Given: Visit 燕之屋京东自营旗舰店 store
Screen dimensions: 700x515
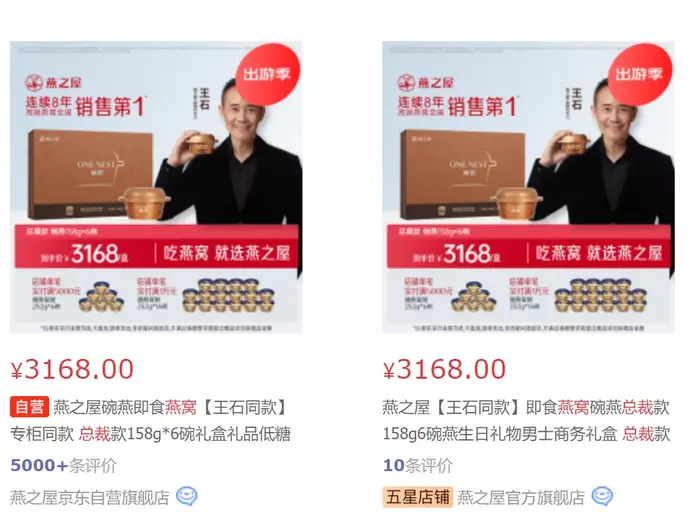Looking at the screenshot, I should pyautogui.click(x=90, y=497).
